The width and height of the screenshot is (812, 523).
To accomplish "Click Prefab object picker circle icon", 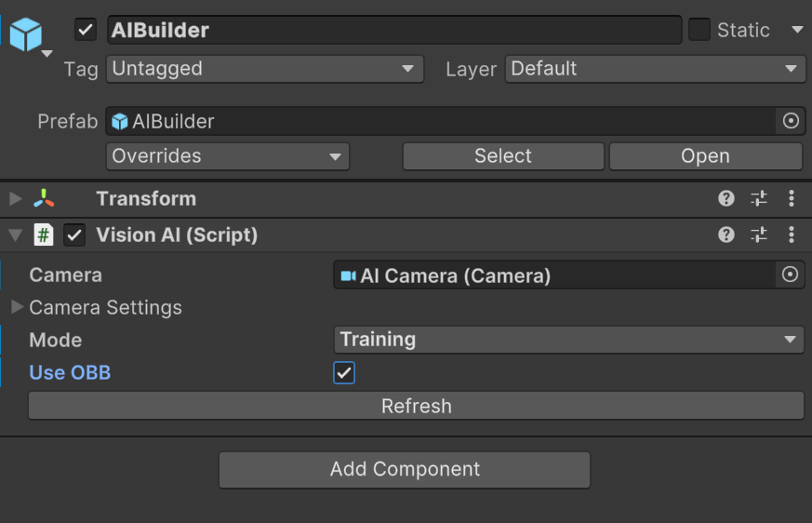I will coord(791,121).
